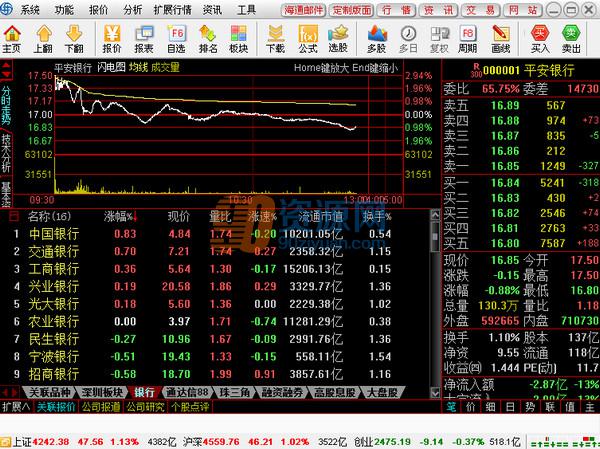Open the 自选 F6 watchlist icon

176,39
